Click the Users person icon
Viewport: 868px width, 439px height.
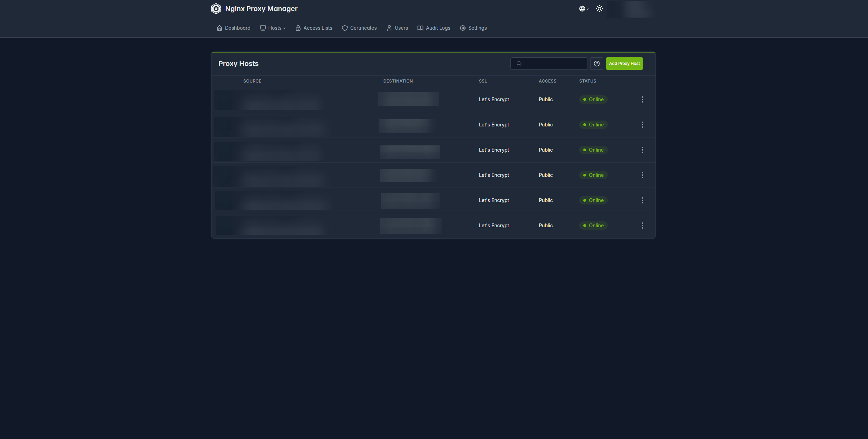tap(389, 28)
